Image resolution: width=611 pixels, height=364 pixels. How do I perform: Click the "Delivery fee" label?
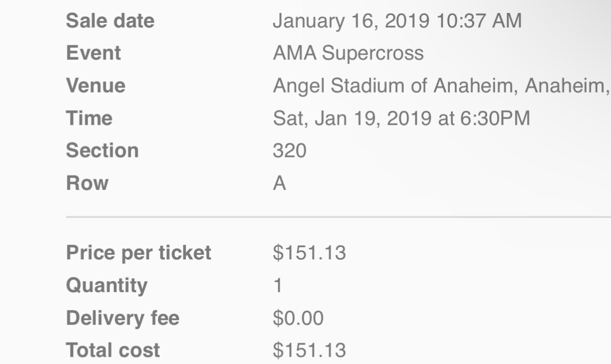122,318
